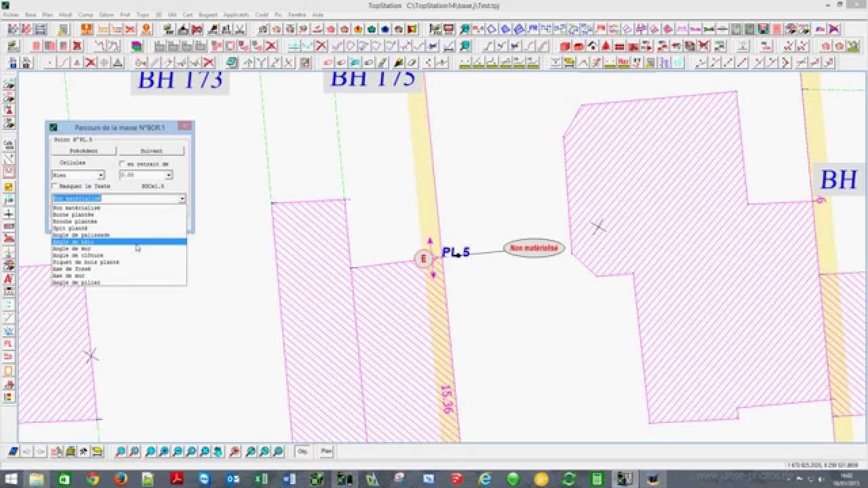Tick the 'Masquer le texte' checkbox

click(x=55, y=186)
